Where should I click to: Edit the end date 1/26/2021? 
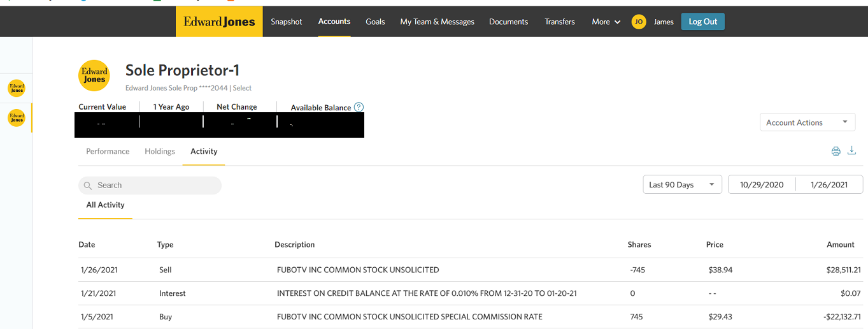point(829,185)
